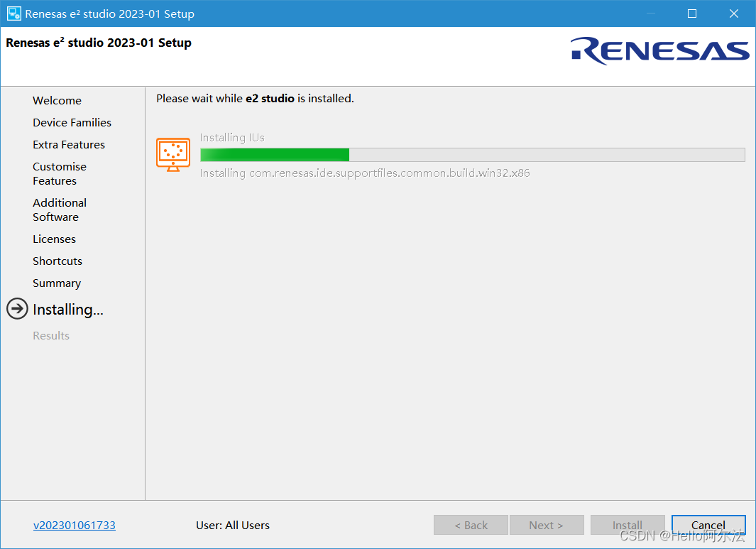Click the Installing step arrow icon
This screenshot has height=549, width=756.
coord(17,309)
